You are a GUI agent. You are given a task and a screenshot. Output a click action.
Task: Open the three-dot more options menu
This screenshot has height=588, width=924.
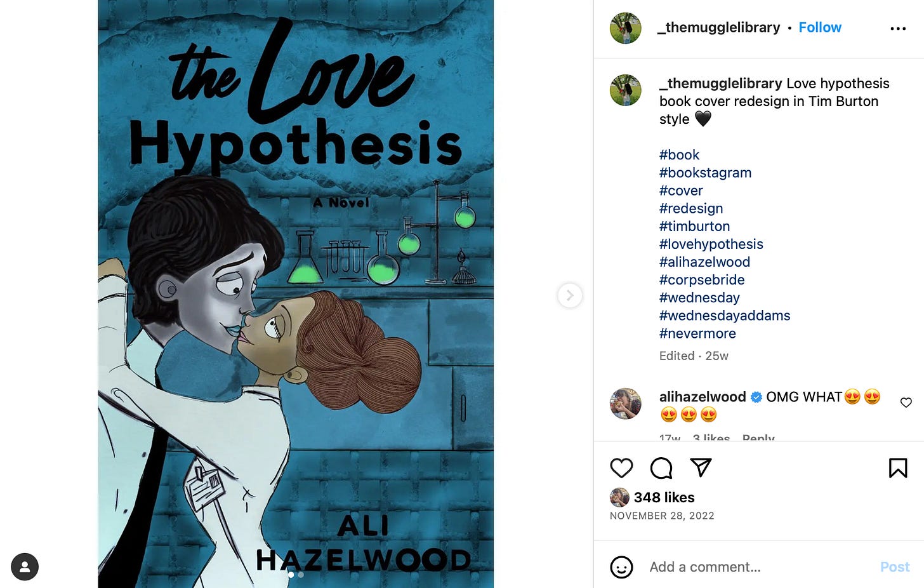tap(898, 29)
